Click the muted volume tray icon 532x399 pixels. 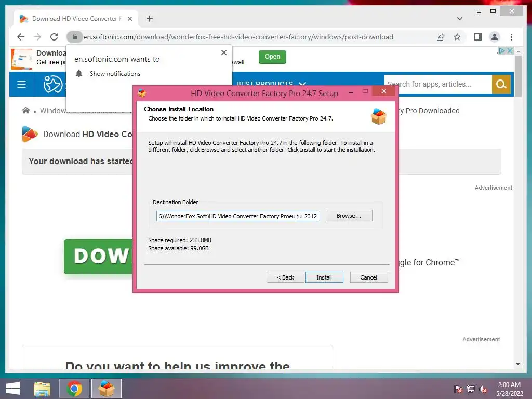(x=483, y=389)
